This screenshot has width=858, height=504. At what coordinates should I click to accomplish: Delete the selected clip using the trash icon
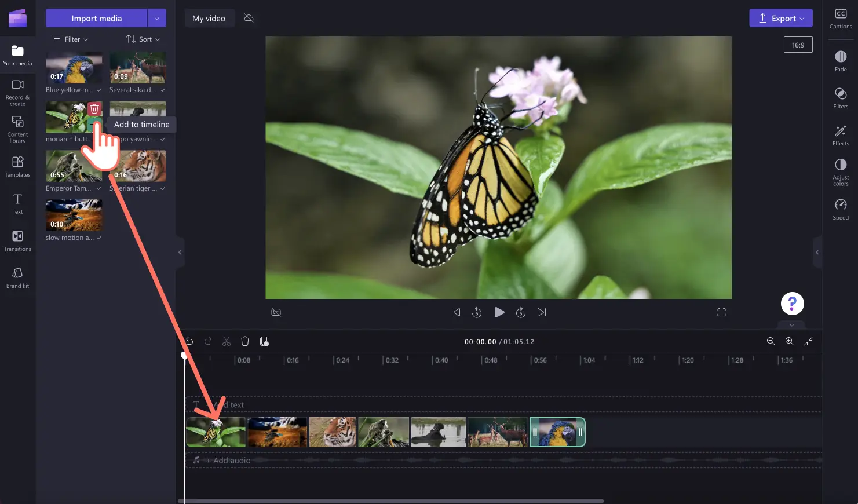(x=244, y=341)
